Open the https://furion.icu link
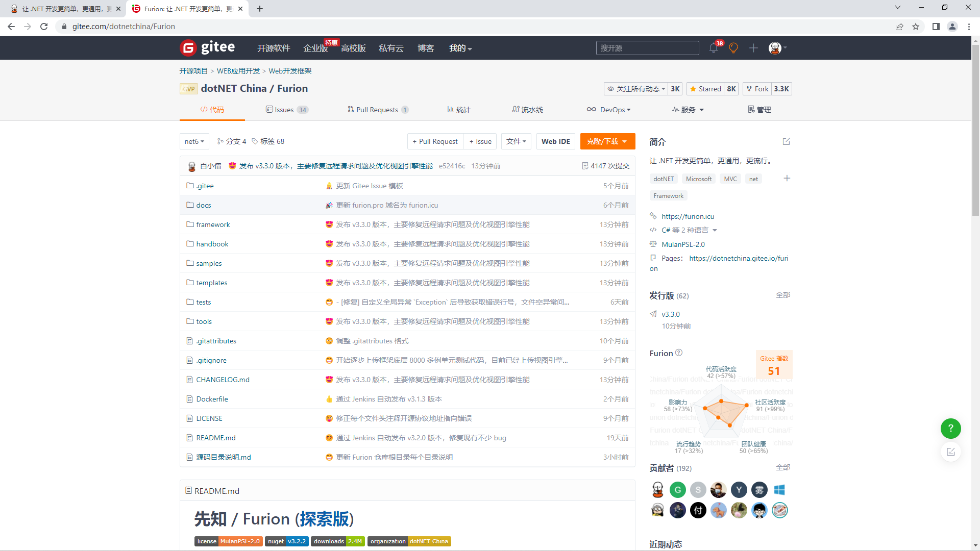Image resolution: width=980 pixels, height=551 pixels. coord(688,216)
